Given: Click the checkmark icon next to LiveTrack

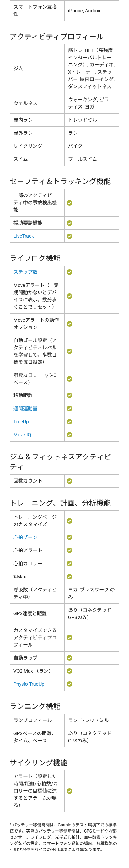Looking at the screenshot, I should (x=69, y=236).
